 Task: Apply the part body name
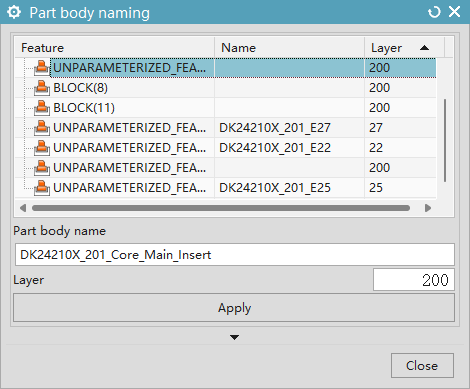coord(234,308)
